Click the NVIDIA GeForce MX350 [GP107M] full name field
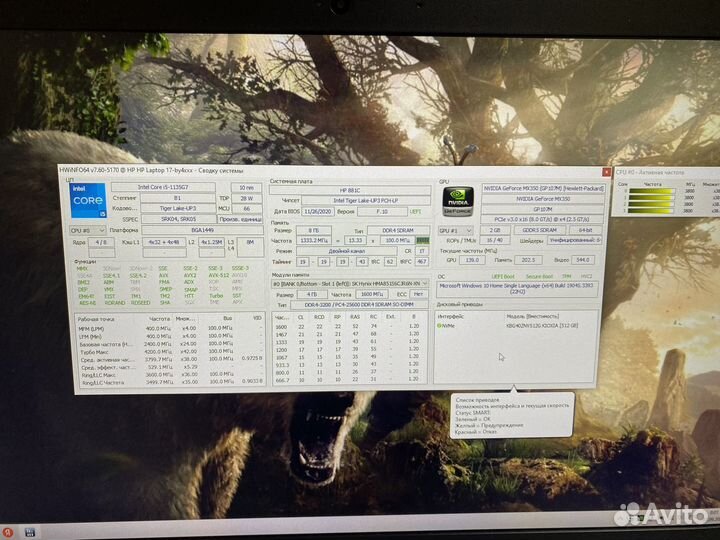Image resolution: width=720 pixels, height=540 pixels. [543, 189]
